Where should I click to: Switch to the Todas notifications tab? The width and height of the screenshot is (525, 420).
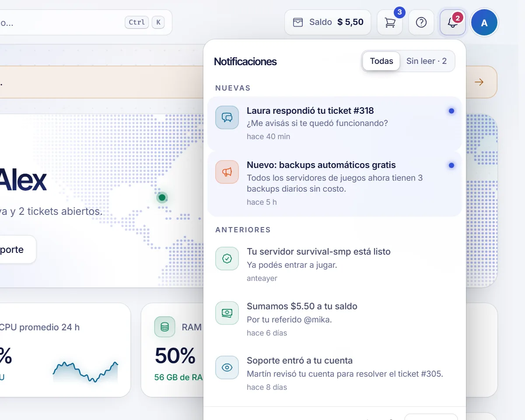click(381, 61)
